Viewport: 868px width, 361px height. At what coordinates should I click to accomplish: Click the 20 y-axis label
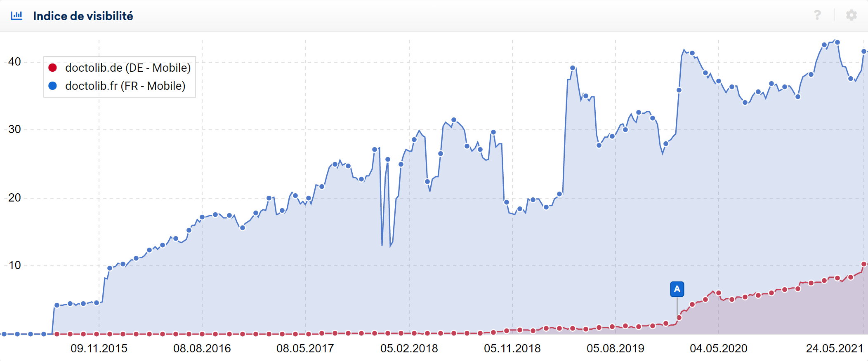tap(14, 198)
